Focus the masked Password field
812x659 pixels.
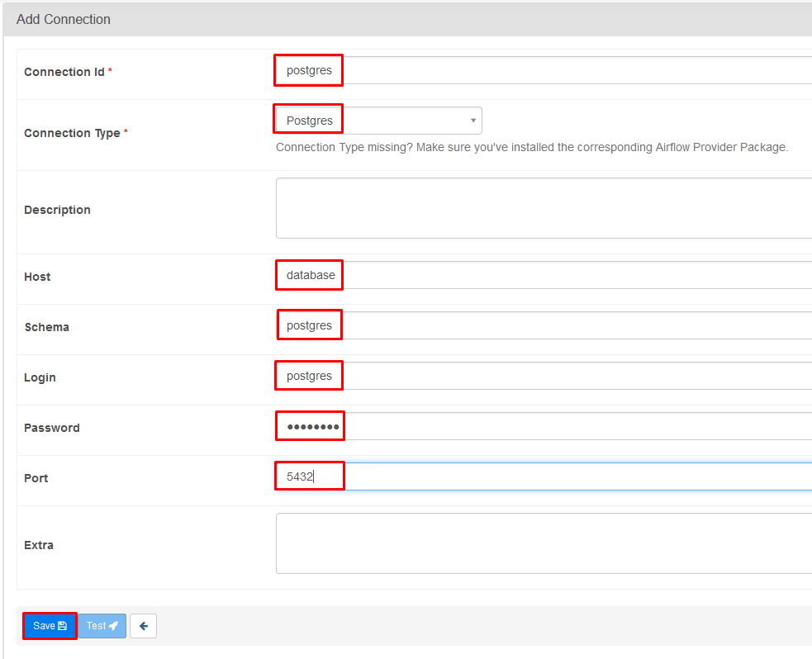tap(310, 425)
